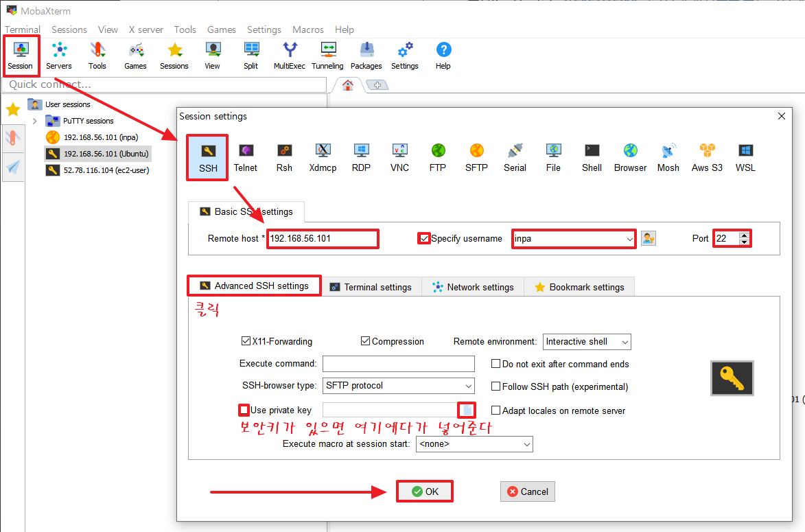
Task: Select the Browser session type
Action: click(x=631, y=158)
